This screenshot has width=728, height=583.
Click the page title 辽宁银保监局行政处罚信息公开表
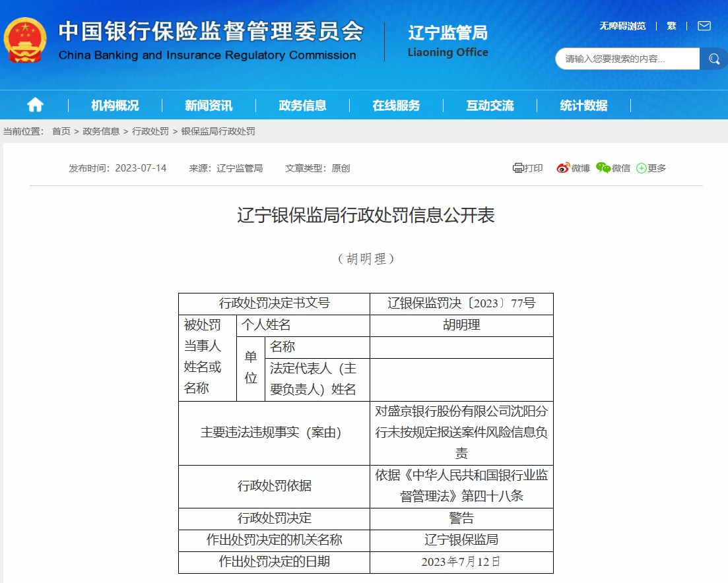click(x=366, y=215)
